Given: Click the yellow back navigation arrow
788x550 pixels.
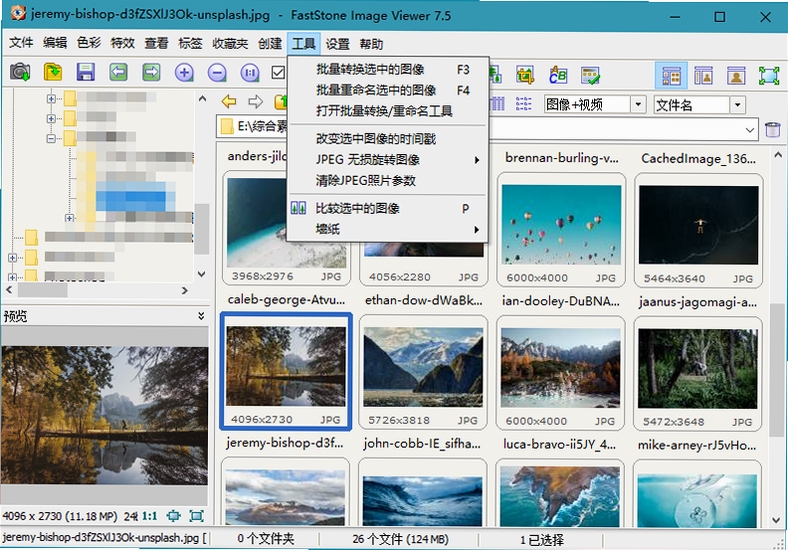Looking at the screenshot, I should tap(229, 102).
